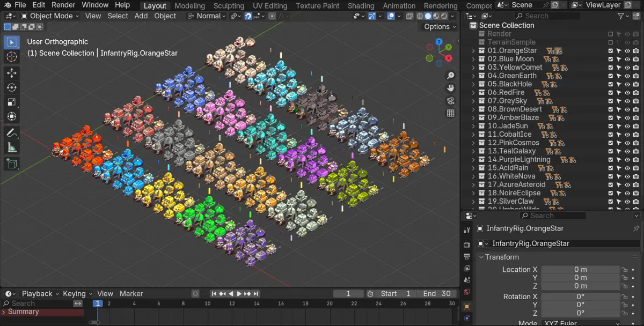Toggle lock on Location X field
644x326 pixels.
625,270
